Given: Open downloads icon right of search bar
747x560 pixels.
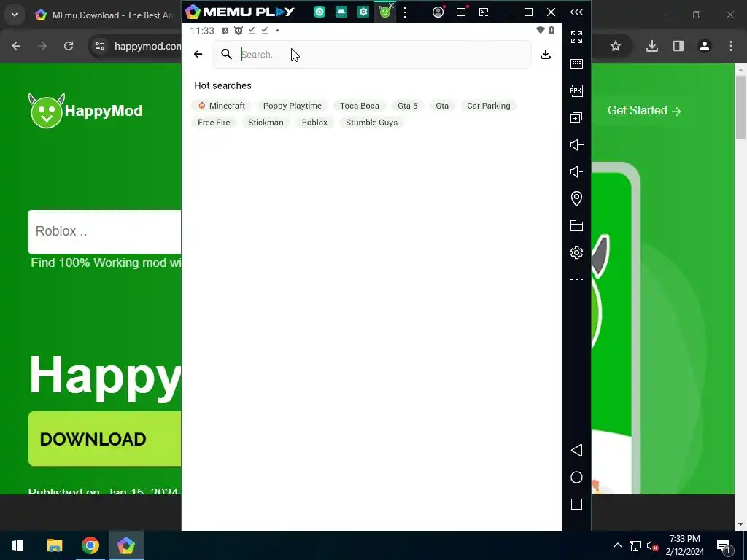Looking at the screenshot, I should click(x=546, y=54).
